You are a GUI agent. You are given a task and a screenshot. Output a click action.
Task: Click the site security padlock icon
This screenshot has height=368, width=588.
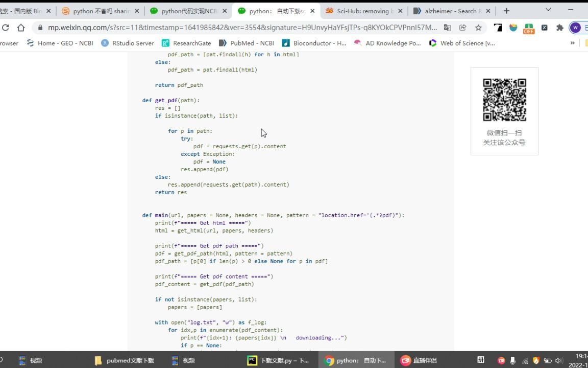(x=40, y=28)
